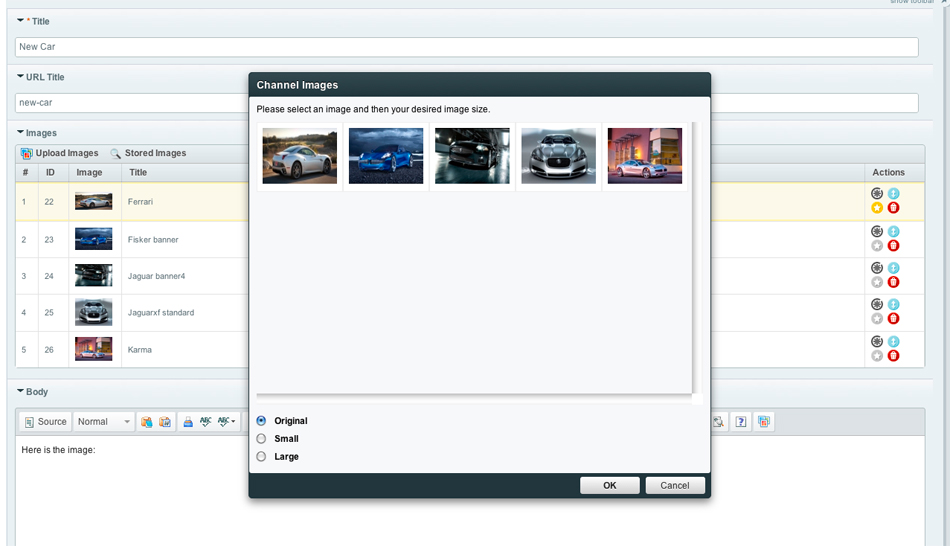
Task: Collapse the Body section
Action: (21, 391)
